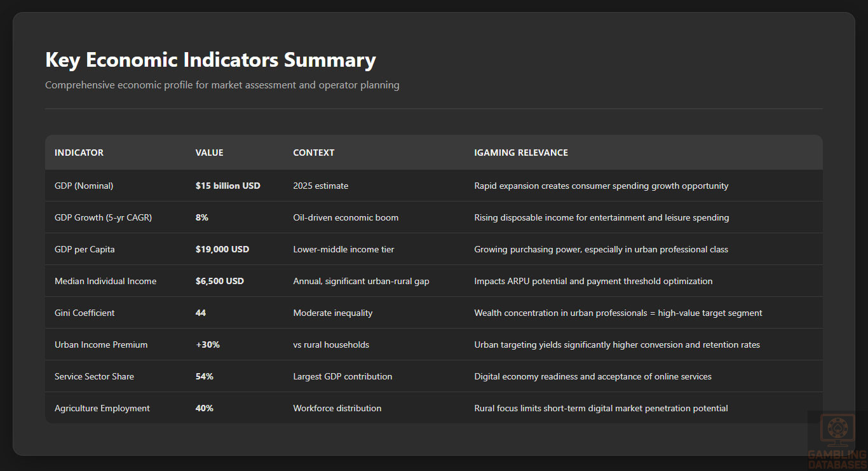The width and height of the screenshot is (868, 471).
Task: Click the Largest GDP contribution cell
Action: 342,377
